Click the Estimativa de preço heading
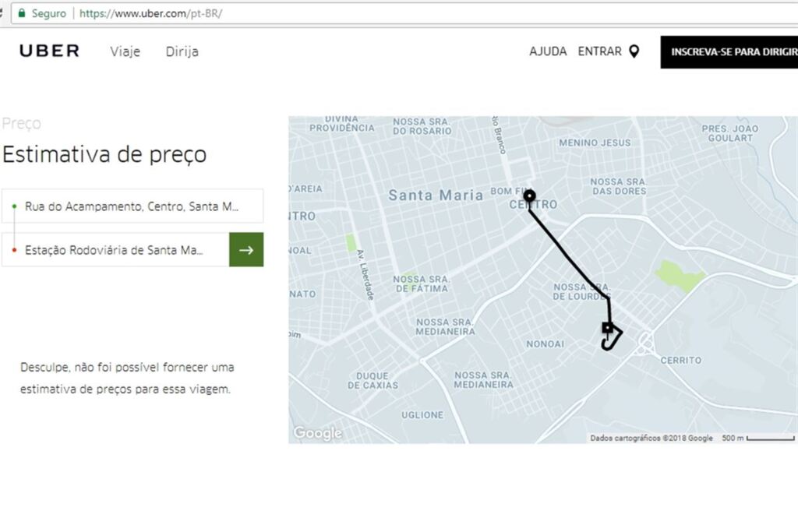The image size is (798, 532). click(105, 154)
